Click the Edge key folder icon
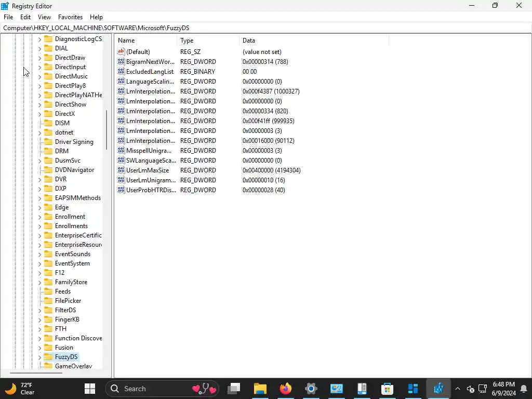The image size is (532, 399). click(x=48, y=207)
